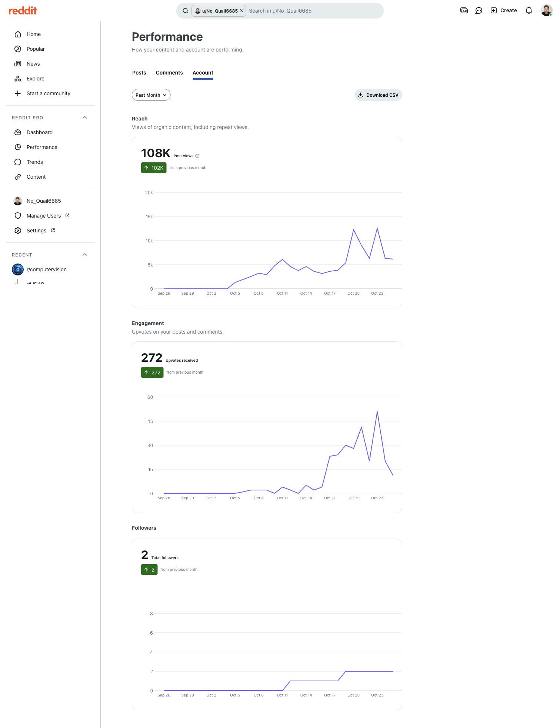Click the r/computervision community icon
560x728 pixels.
tap(18, 269)
